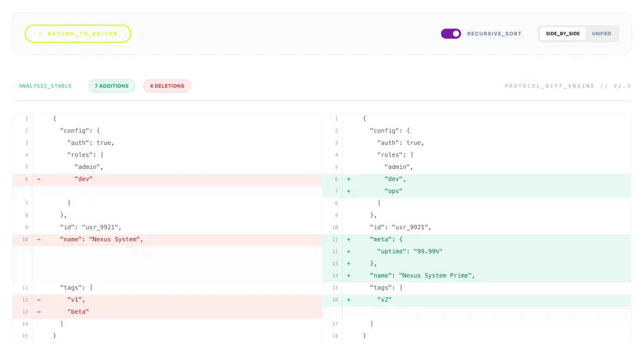Click the added line "ops" in right pane
The height and width of the screenshot is (362, 644).
click(477, 191)
